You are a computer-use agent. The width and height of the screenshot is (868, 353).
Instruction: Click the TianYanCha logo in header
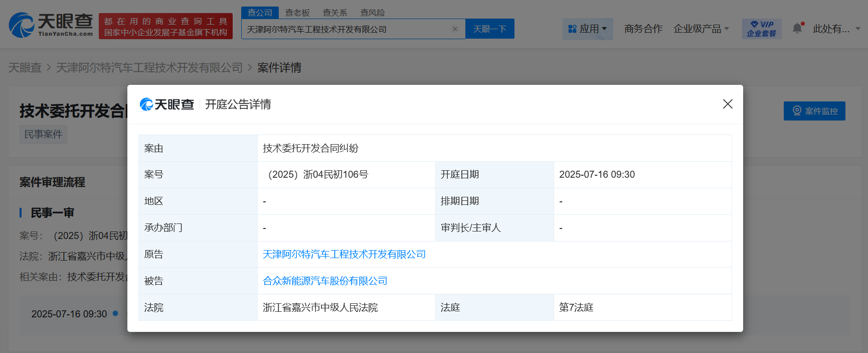coord(51,25)
